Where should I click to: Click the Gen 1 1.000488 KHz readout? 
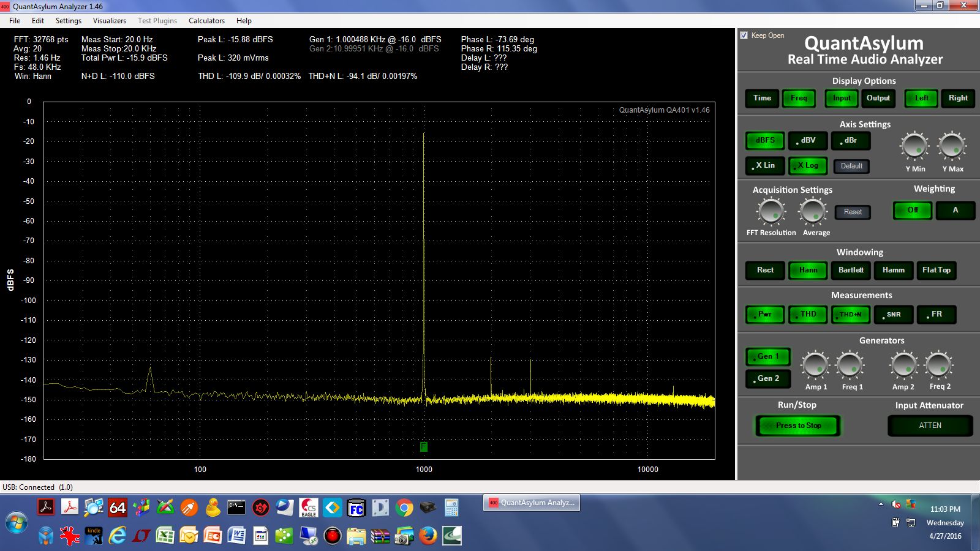click(x=375, y=39)
